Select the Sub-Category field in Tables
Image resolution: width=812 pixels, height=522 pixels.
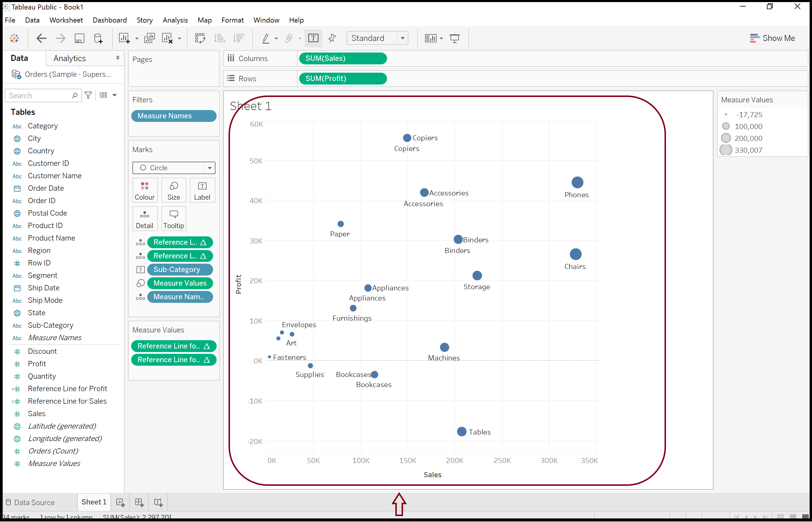(50, 325)
